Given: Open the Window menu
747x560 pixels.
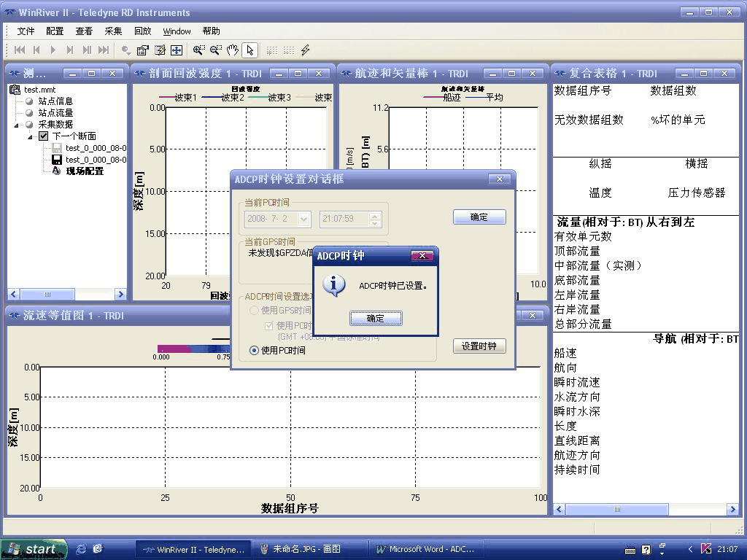Looking at the screenshot, I should 177,31.
